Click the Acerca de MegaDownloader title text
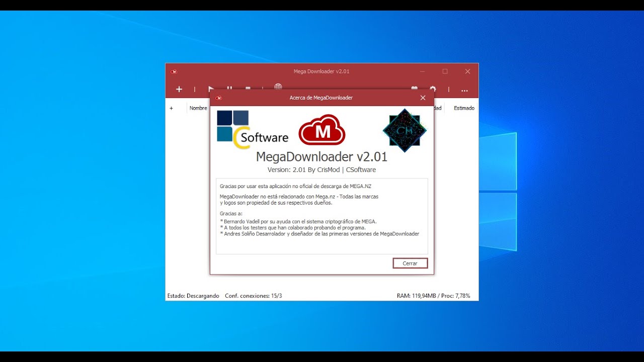The image size is (644, 362). coord(321,98)
